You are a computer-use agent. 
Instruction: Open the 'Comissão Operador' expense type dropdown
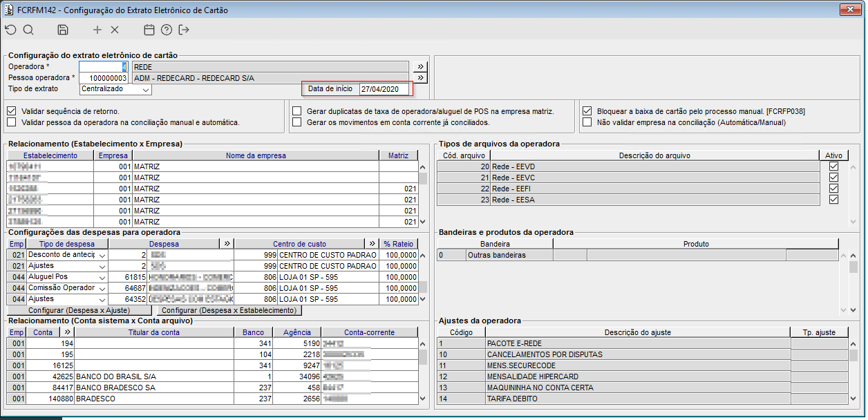point(102,288)
